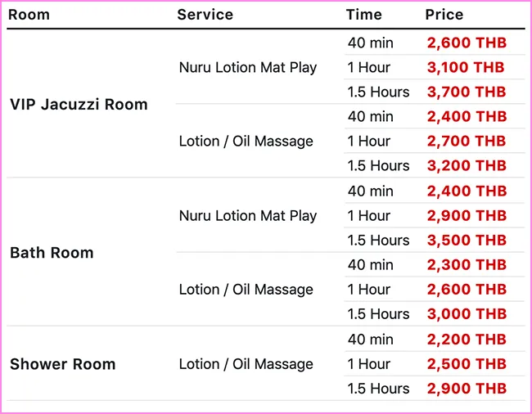Click the 2,500 THB price
This screenshot has width=532, height=414.
(467, 363)
